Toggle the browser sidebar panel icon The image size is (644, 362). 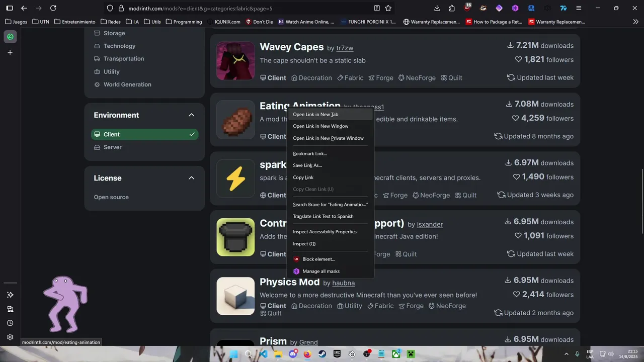pyautogui.click(x=9, y=8)
